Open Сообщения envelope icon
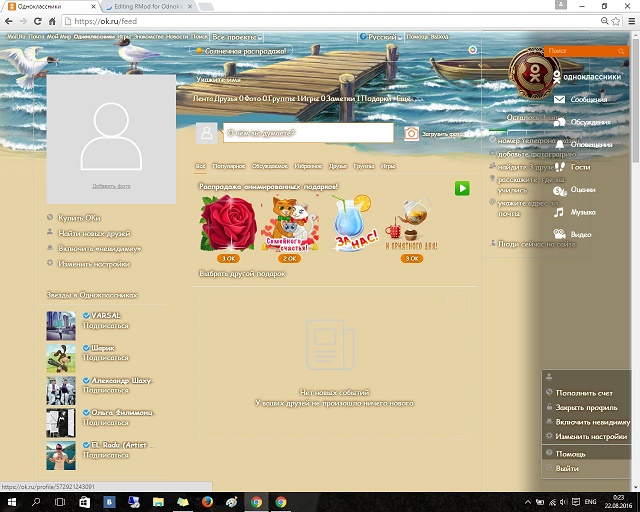Image resolution: width=640 pixels, height=512 pixels. point(559,99)
